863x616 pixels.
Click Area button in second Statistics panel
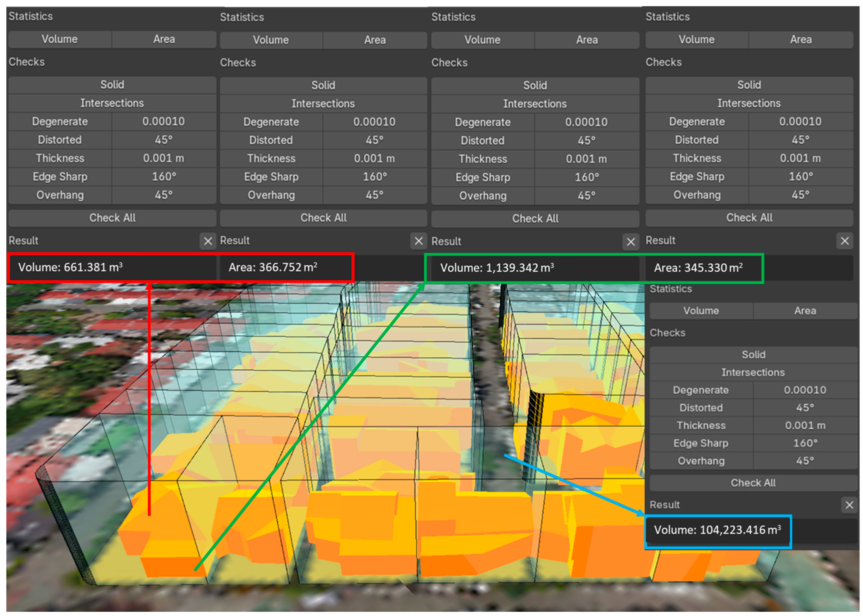[x=375, y=40]
